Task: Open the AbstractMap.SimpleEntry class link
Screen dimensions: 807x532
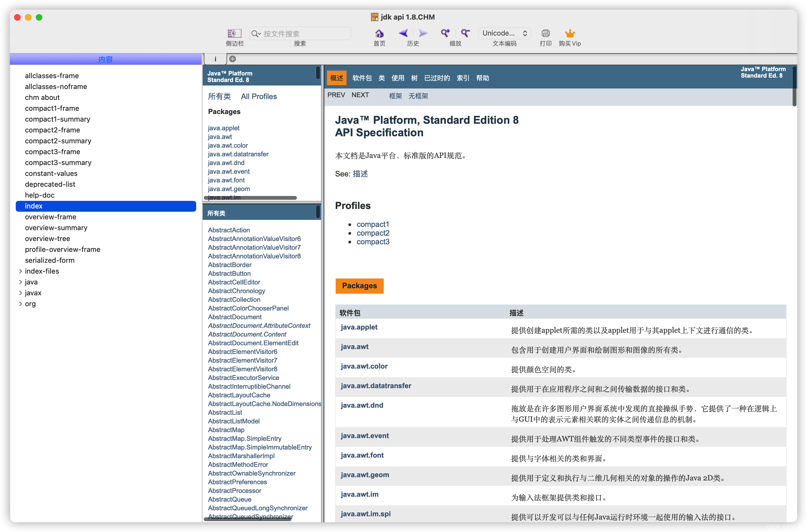Action: 244,439
